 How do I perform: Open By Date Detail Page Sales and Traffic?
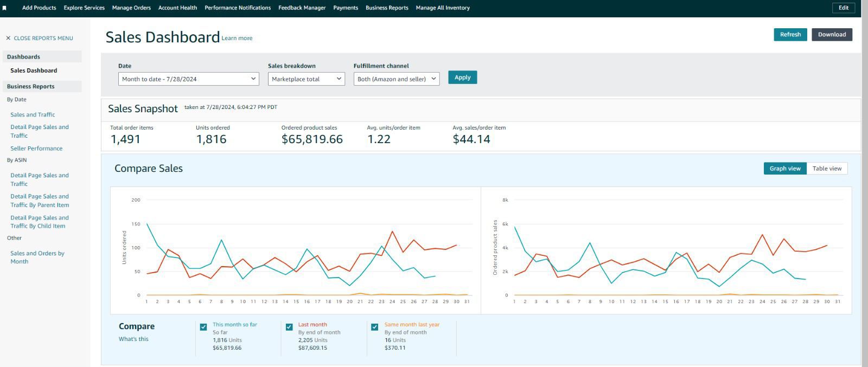point(40,131)
